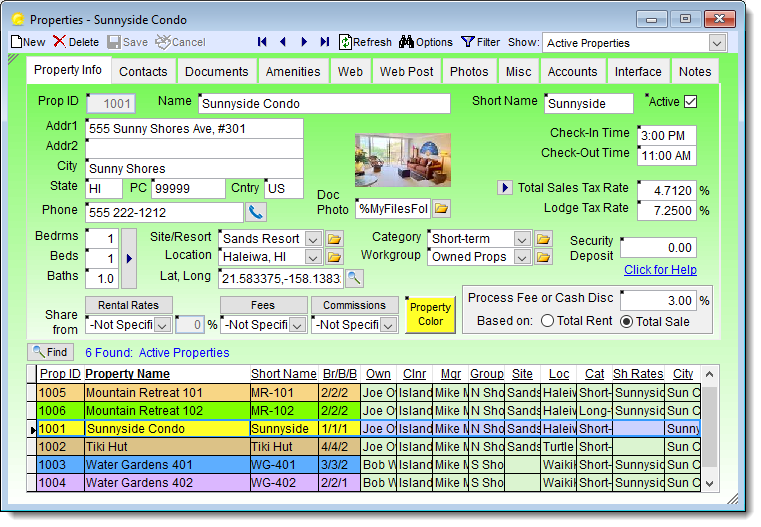Refresh the properties list
761x527 pixels.
pyautogui.click(x=365, y=42)
